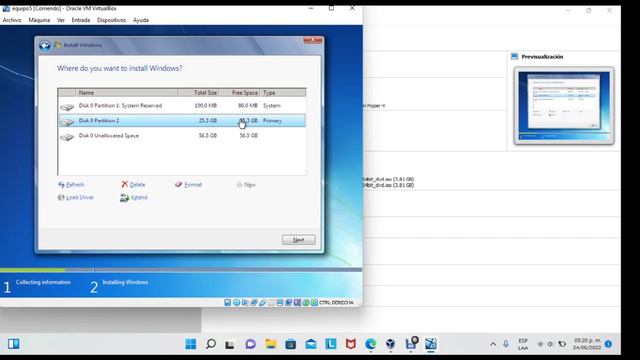The width and height of the screenshot is (640, 360).
Task: Click the back arrow in Install Windows
Action: tap(44, 46)
